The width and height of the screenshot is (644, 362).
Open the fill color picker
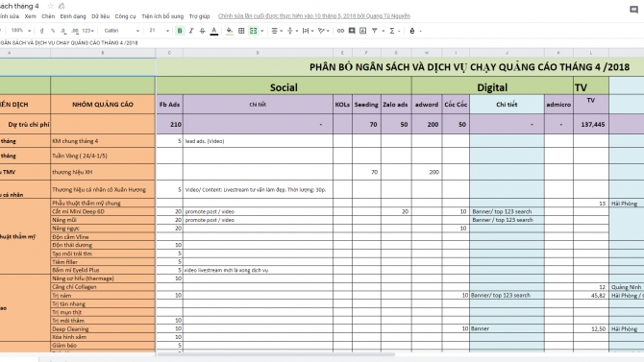[230, 31]
